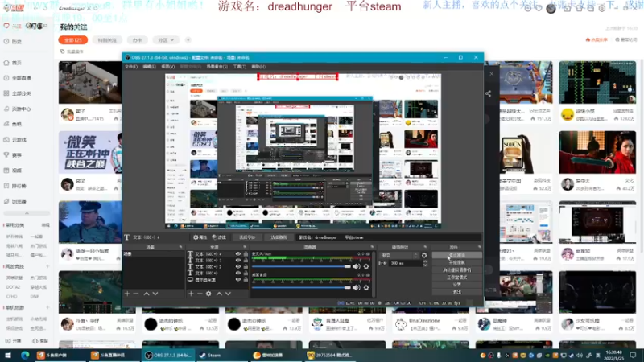The height and width of the screenshot is (362, 644).
Task: Toggle visibility of the fourth text source
Action: pyautogui.click(x=237, y=273)
